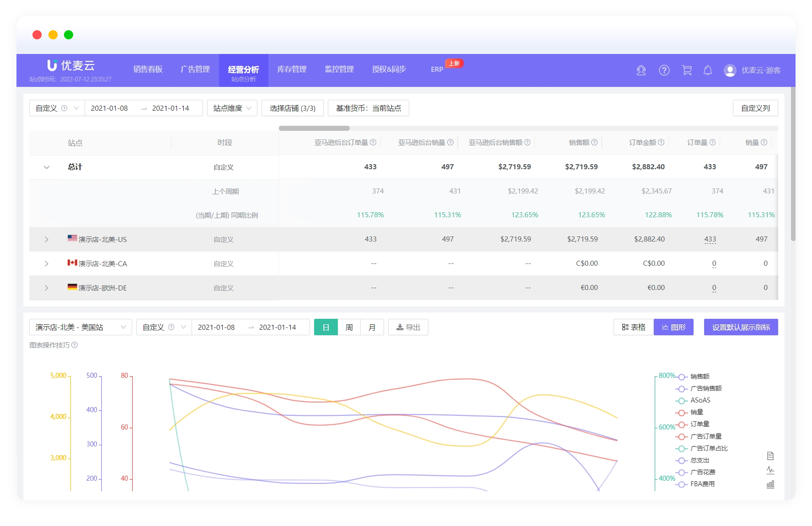This screenshot has width=812, height=526.
Task: Click the notification bell icon
Action: (707, 70)
